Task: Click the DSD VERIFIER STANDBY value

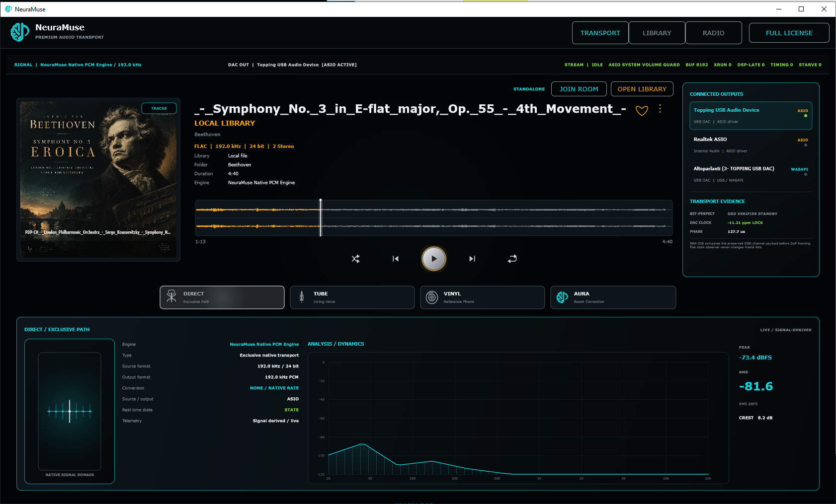Action: [752, 214]
